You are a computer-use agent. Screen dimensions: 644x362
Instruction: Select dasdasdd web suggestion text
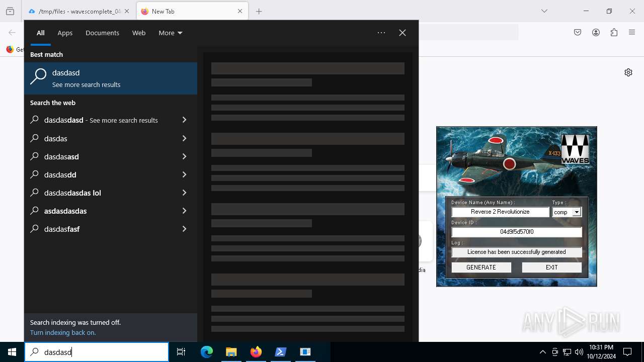tap(60, 174)
